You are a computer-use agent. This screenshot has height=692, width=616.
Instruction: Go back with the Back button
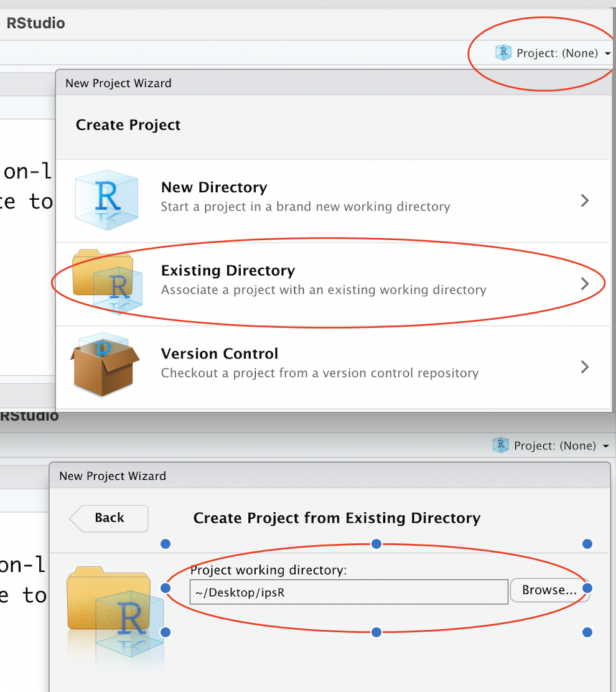[109, 518]
